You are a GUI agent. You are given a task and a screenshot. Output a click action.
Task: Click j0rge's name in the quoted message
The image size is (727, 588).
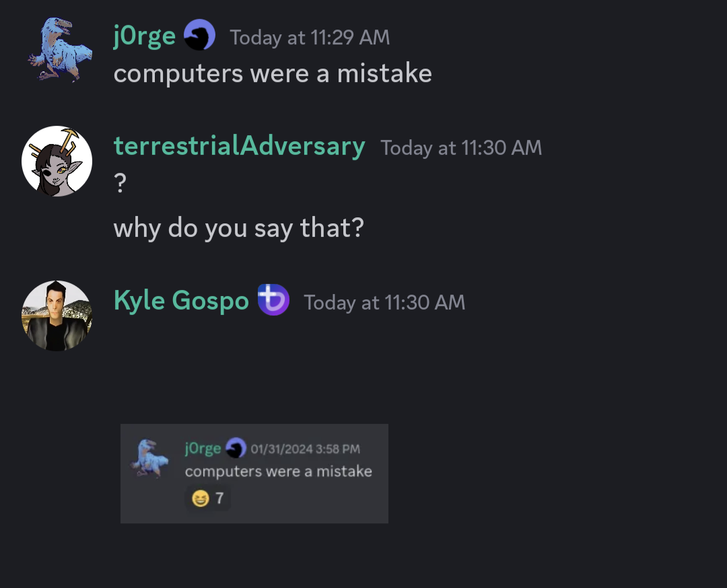(x=203, y=447)
